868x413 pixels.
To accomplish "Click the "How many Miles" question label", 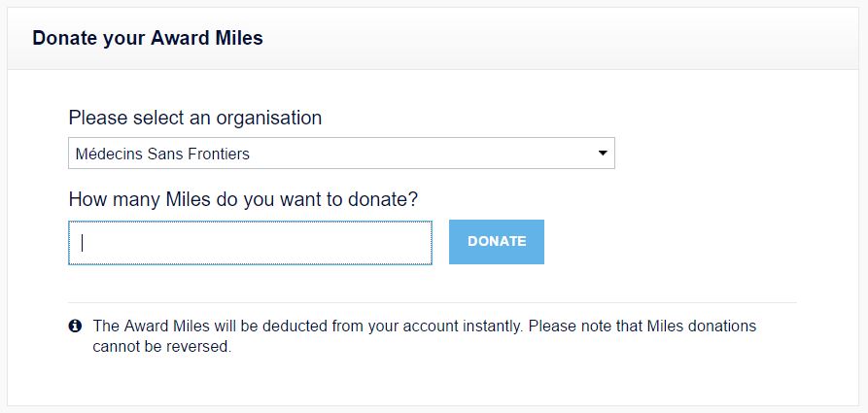I will coord(243,199).
